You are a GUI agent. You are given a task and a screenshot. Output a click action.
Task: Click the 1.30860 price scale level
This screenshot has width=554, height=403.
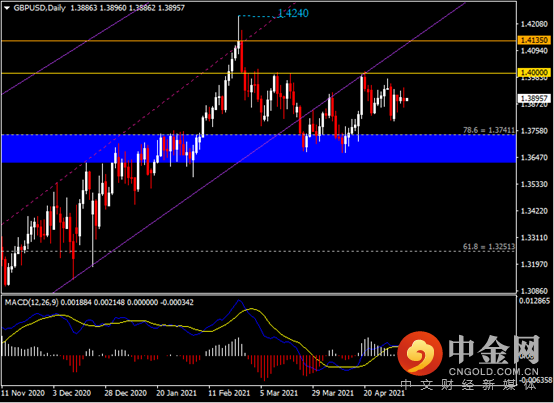point(532,291)
